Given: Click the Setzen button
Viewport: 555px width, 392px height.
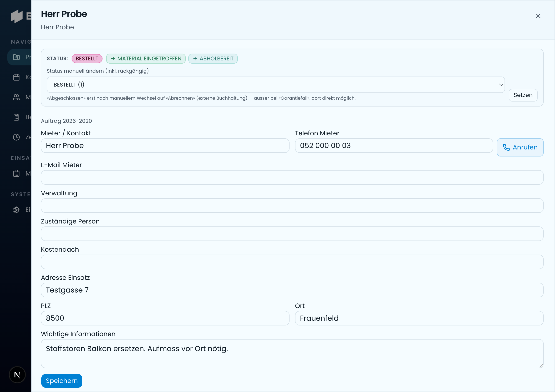Looking at the screenshot, I should (x=523, y=95).
